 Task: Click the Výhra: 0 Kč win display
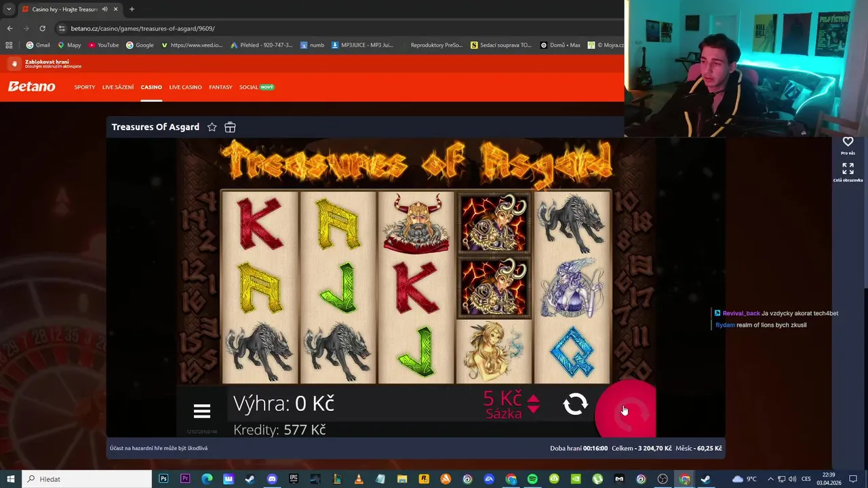click(283, 404)
